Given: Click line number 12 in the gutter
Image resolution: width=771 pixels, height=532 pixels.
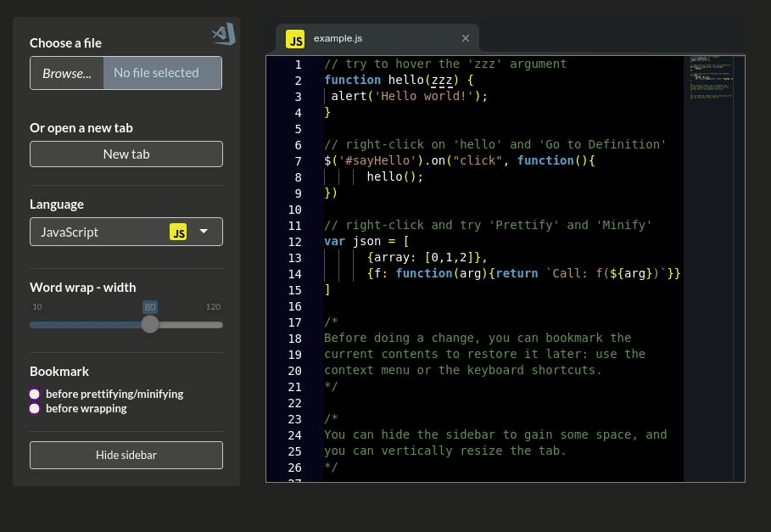Looking at the screenshot, I should click(x=294, y=241).
